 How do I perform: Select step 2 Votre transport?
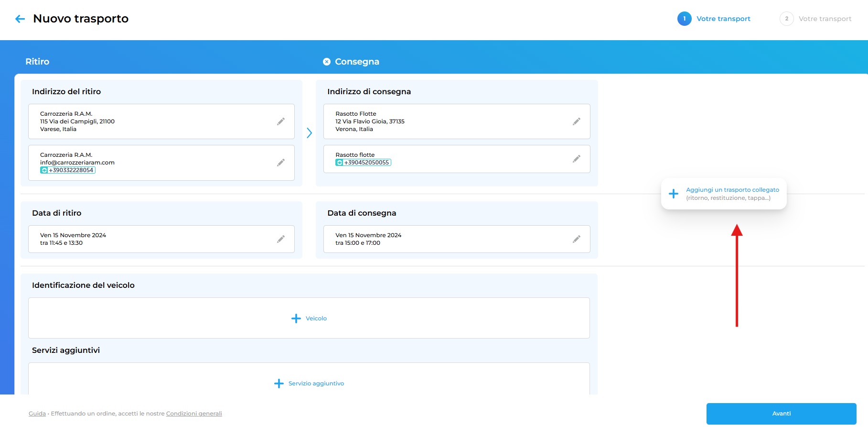pyautogui.click(x=815, y=19)
